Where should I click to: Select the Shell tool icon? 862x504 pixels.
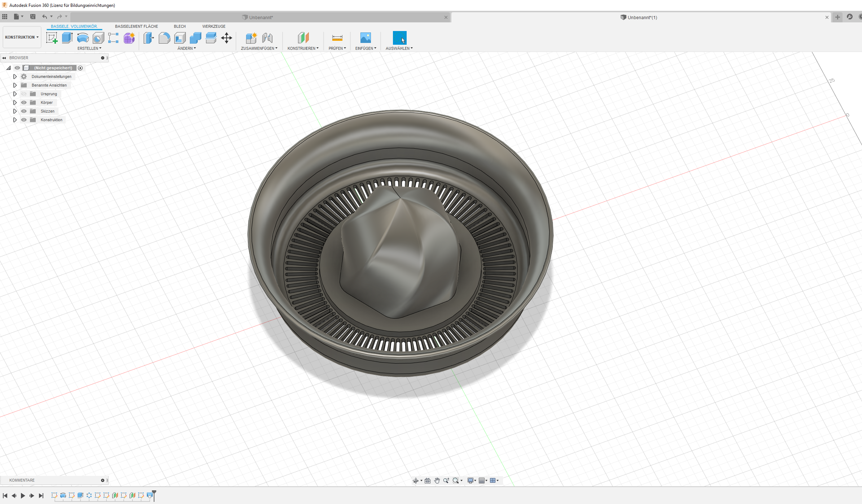click(x=180, y=38)
